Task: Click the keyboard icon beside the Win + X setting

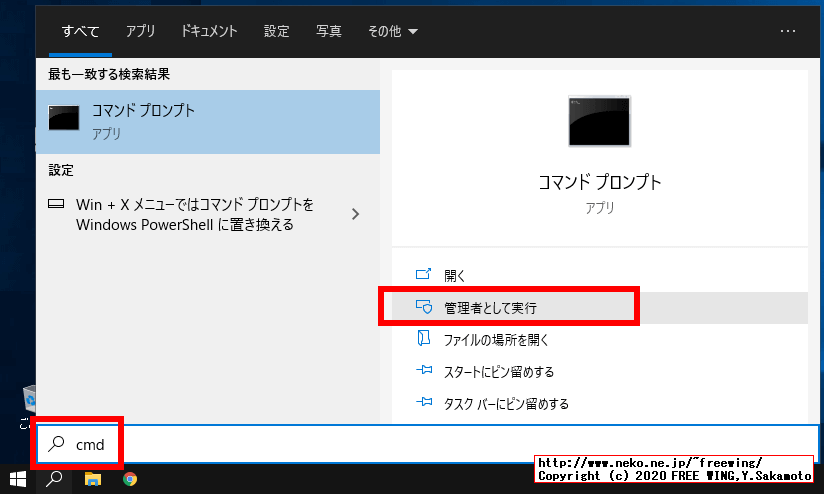Action: [x=56, y=203]
